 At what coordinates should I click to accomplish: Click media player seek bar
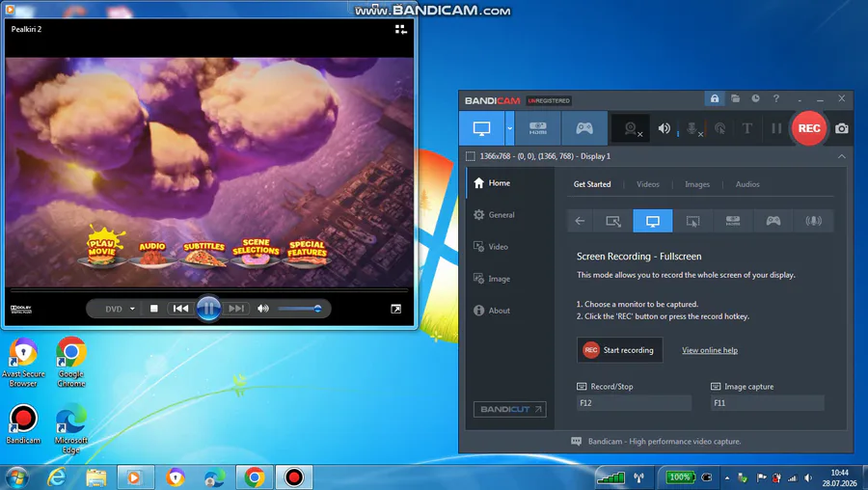pyautogui.click(x=209, y=290)
